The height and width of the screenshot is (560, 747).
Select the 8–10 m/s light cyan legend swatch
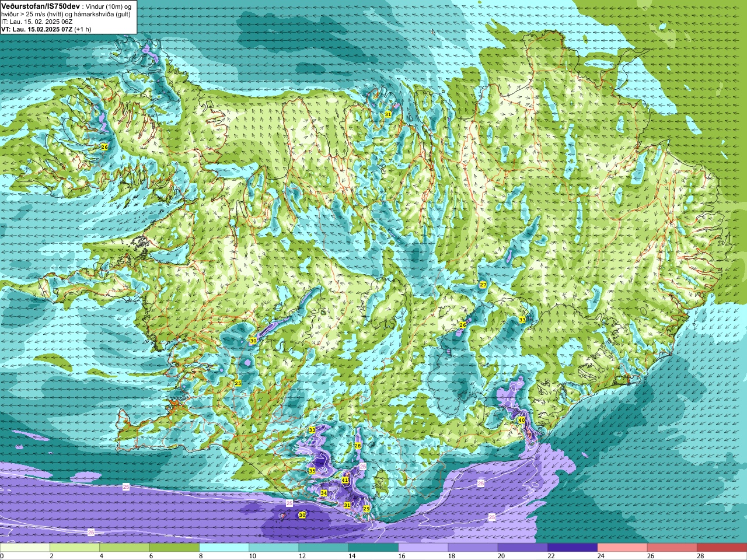pos(224,548)
